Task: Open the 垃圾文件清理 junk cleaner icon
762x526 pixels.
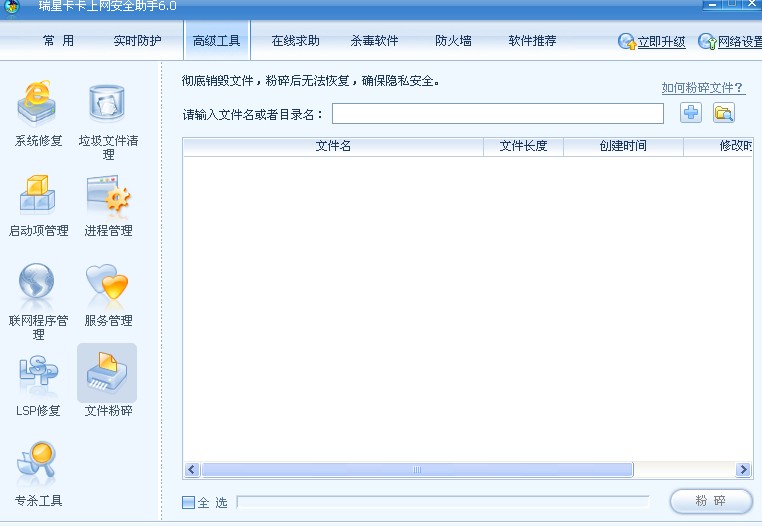Action: click(x=107, y=104)
